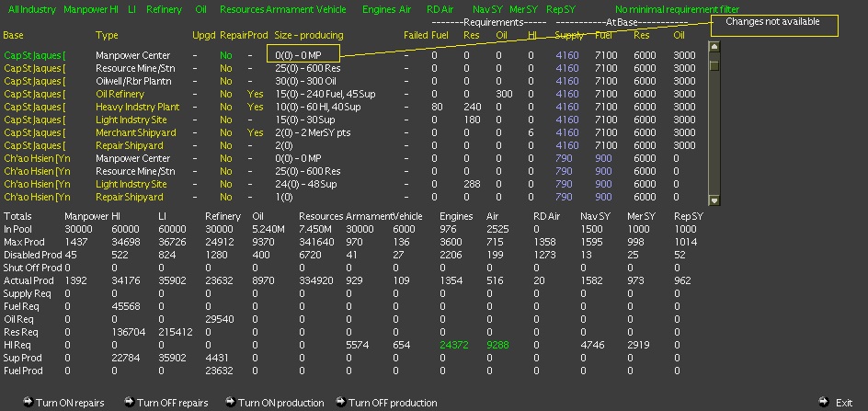
Task: Show only LI industry in the top filter bar
Action: pyautogui.click(x=131, y=9)
